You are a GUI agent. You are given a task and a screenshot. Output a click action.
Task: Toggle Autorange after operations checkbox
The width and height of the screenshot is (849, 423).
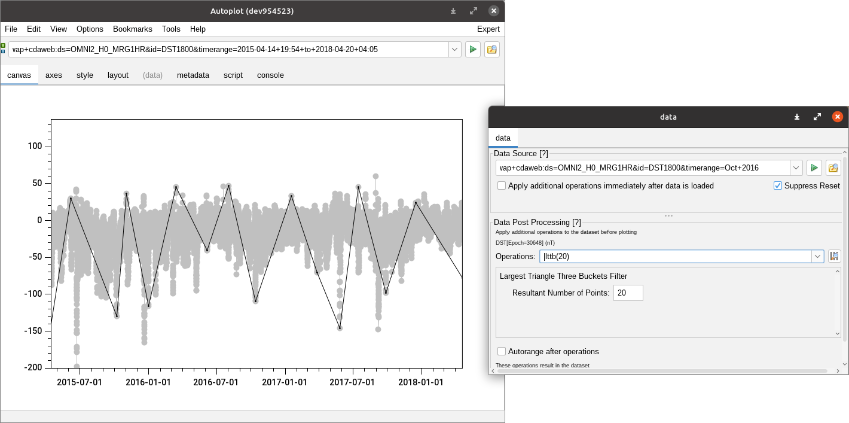[502, 351]
